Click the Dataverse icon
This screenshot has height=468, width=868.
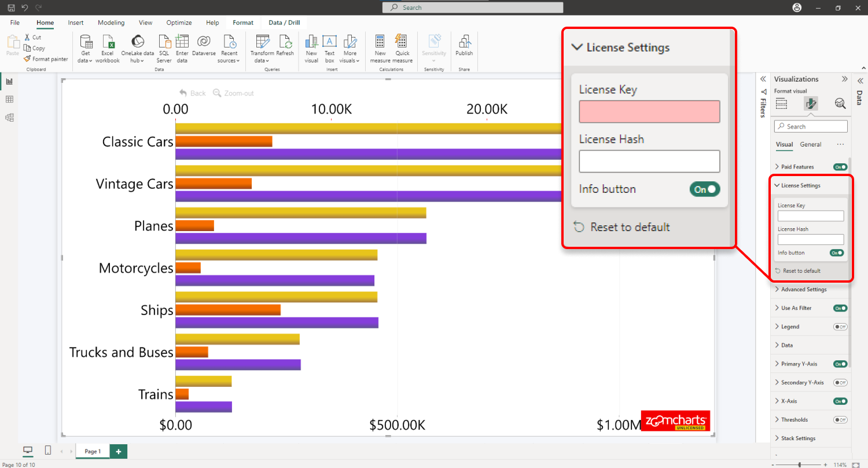click(x=203, y=42)
